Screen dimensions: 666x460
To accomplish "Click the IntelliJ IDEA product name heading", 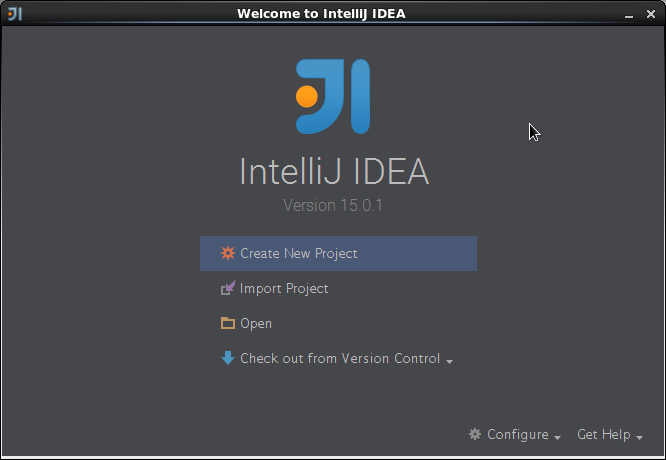I will pos(334,172).
